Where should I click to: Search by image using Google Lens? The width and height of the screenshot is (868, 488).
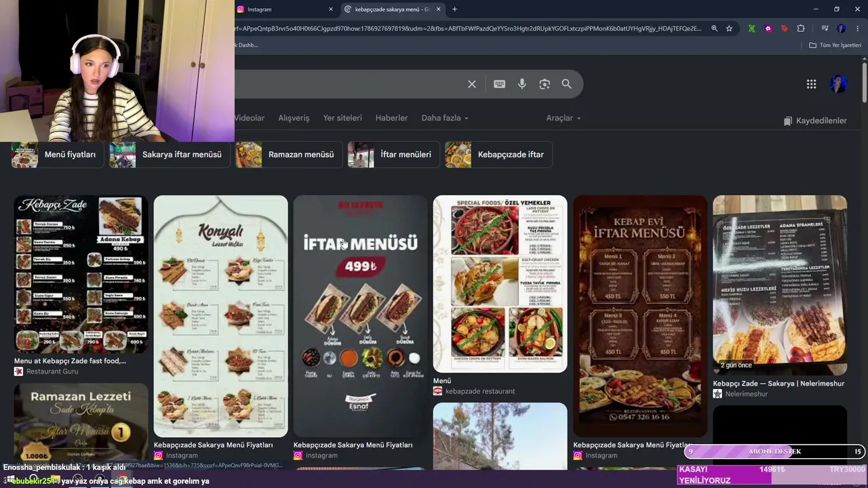545,84
